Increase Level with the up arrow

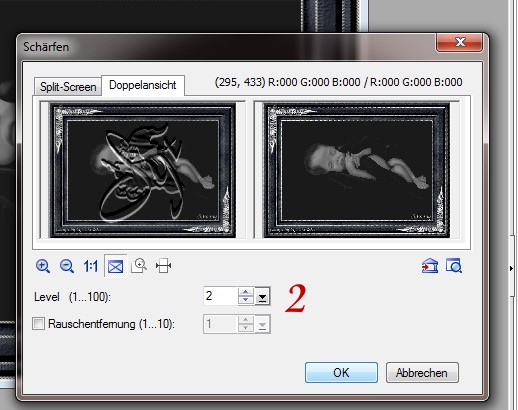[x=246, y=292]
